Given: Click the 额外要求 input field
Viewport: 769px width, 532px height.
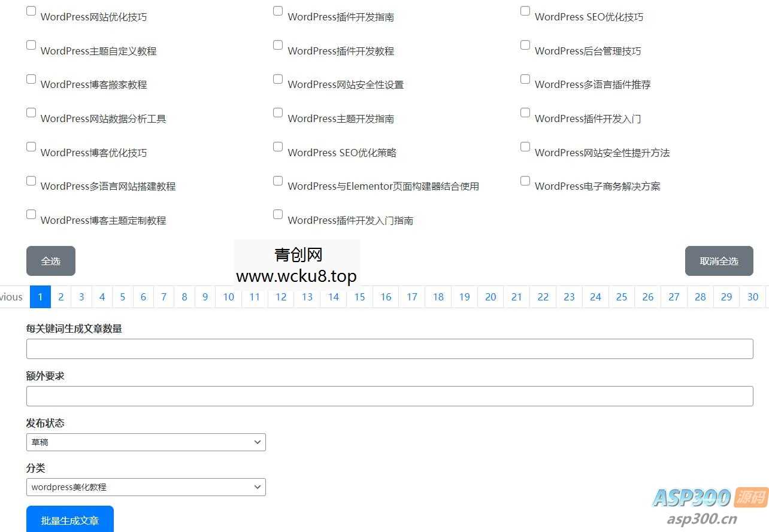Looking at the screenshot, I should [x=389, y=396].
